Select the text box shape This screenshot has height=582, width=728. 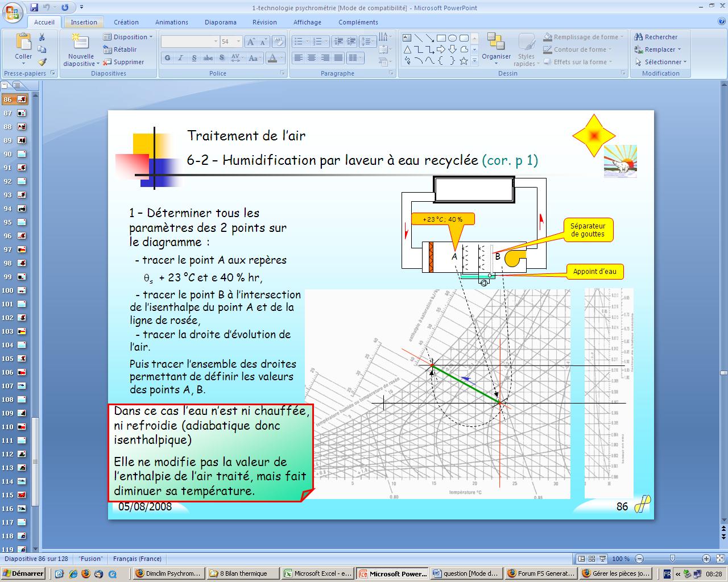407,38
